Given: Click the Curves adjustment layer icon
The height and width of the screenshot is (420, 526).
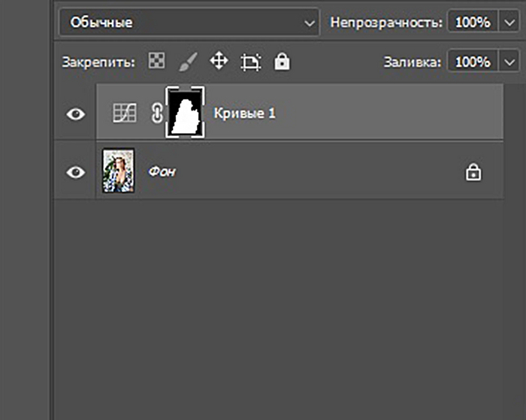Looking at the screenshot, I should [x=122, y=113].
